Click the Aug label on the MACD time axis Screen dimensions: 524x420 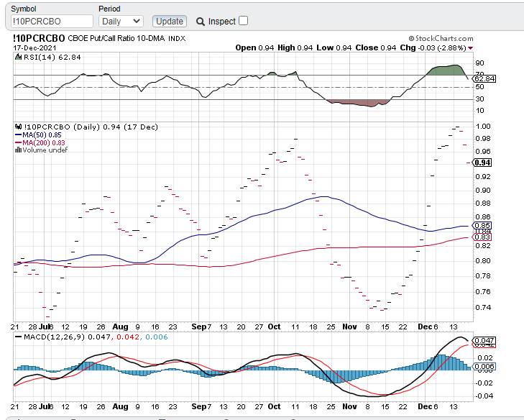[120, 406]
